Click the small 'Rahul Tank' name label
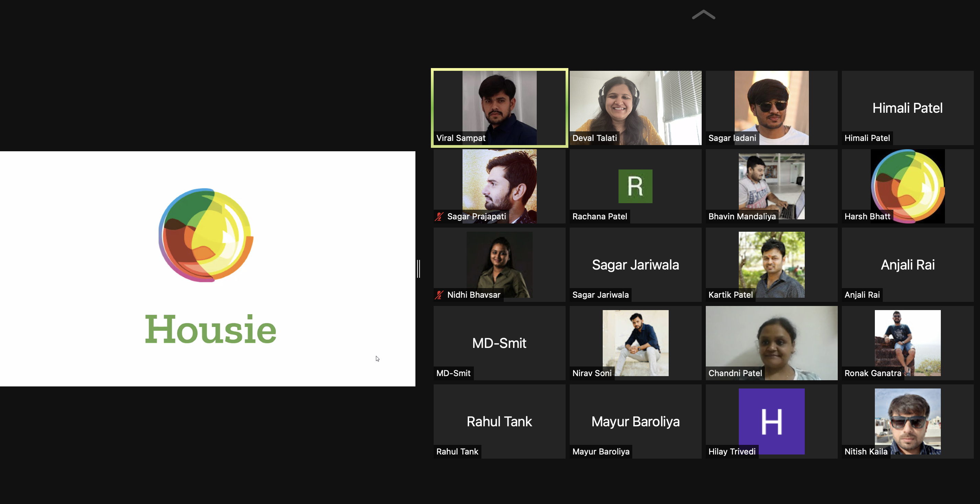Viewport: 980px width, 504px height. tap(457, 452)
